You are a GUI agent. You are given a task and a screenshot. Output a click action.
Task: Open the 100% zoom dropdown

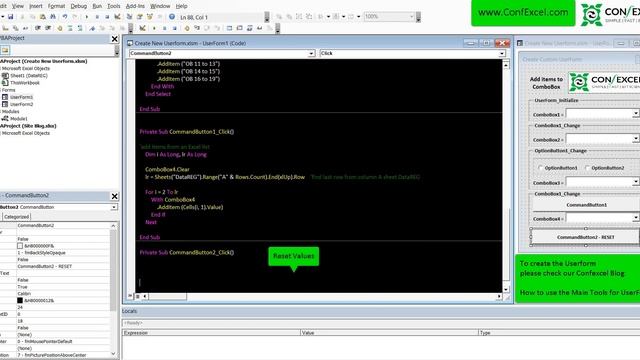(x=411, y=17)
